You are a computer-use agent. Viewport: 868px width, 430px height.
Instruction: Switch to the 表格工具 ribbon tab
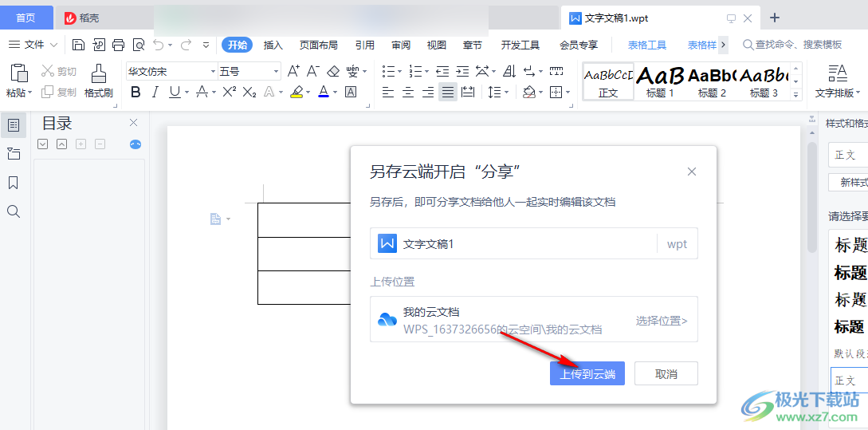coord(647,45)
